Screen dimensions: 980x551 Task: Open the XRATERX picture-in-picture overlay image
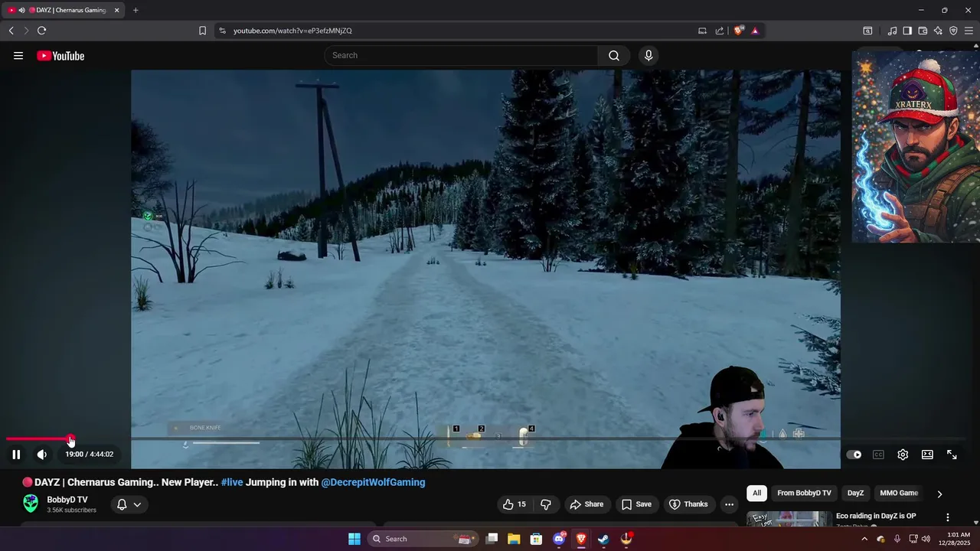[x=916, y=147]
